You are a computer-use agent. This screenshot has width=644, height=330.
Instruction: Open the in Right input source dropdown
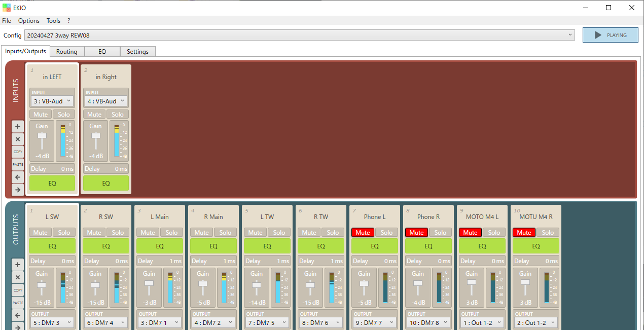[x=106, y=101]
